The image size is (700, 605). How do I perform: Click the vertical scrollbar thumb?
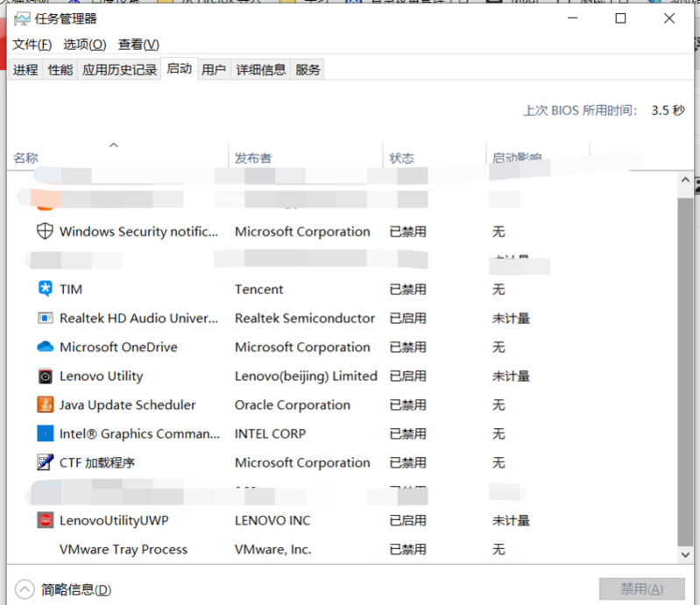point(685,373)
